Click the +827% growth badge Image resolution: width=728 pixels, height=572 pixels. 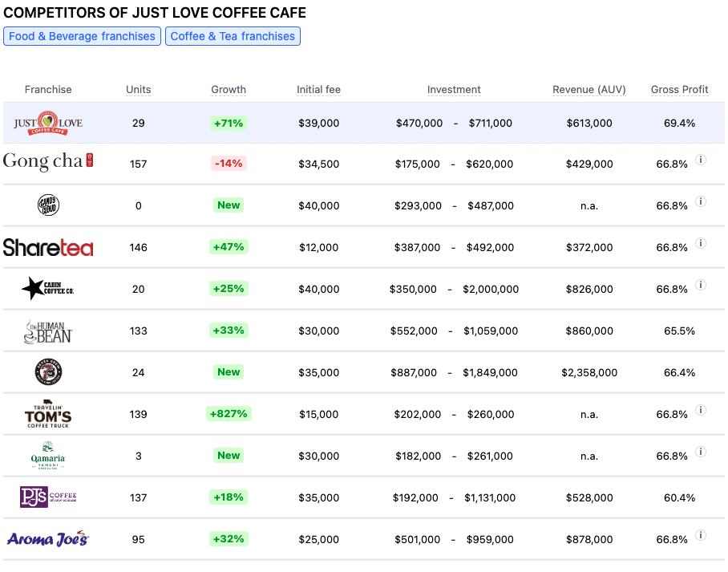[x=229, y=413]
